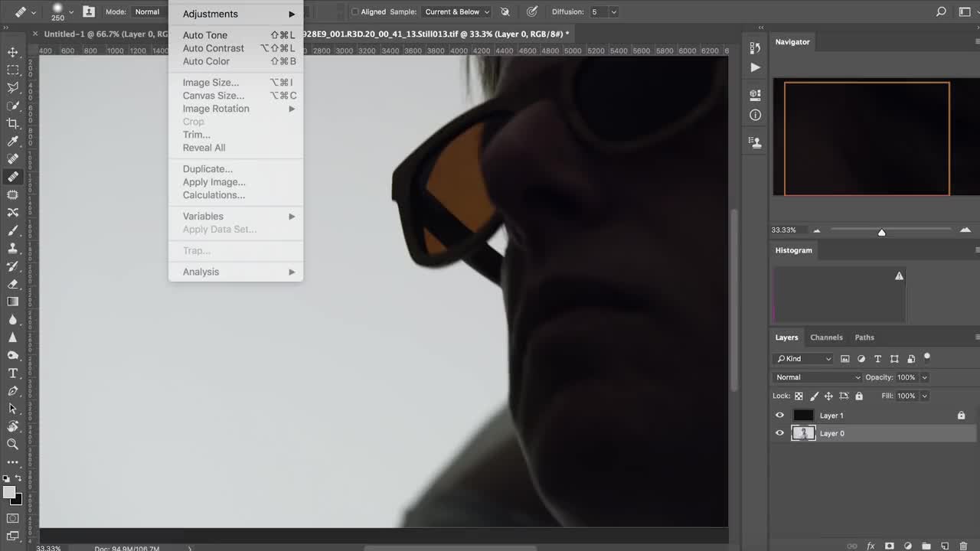980x551 pixels.
Task: Select the Blur tool
Action: [x=12, y=319]
